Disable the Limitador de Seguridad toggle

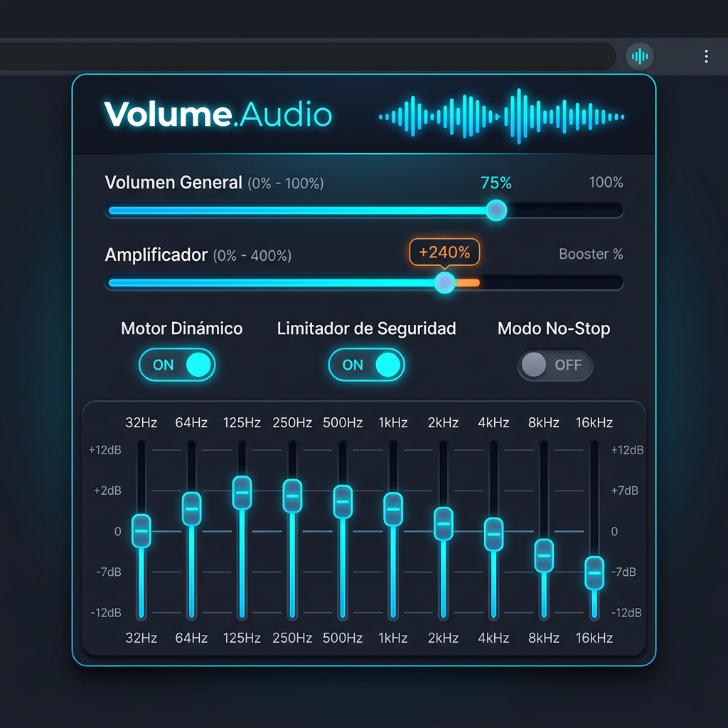tap(366, 365)
